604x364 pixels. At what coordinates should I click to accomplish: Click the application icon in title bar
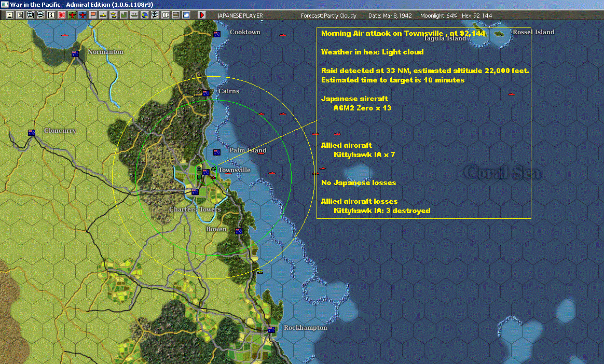coord(5,5)
